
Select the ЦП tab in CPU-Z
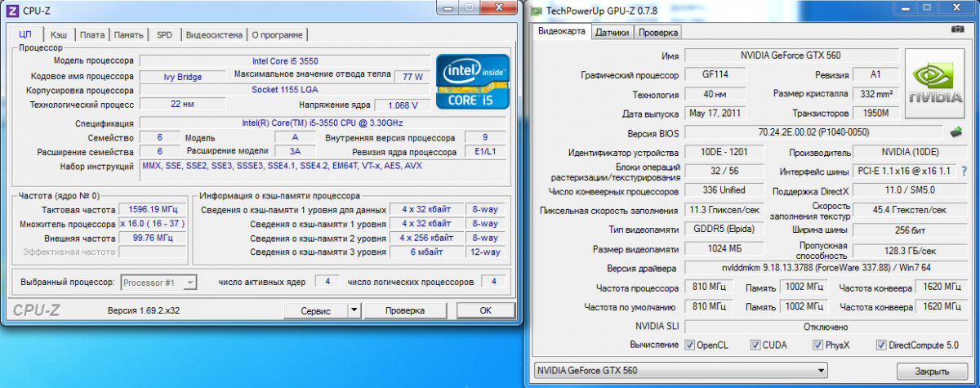[x=25, y=34]
